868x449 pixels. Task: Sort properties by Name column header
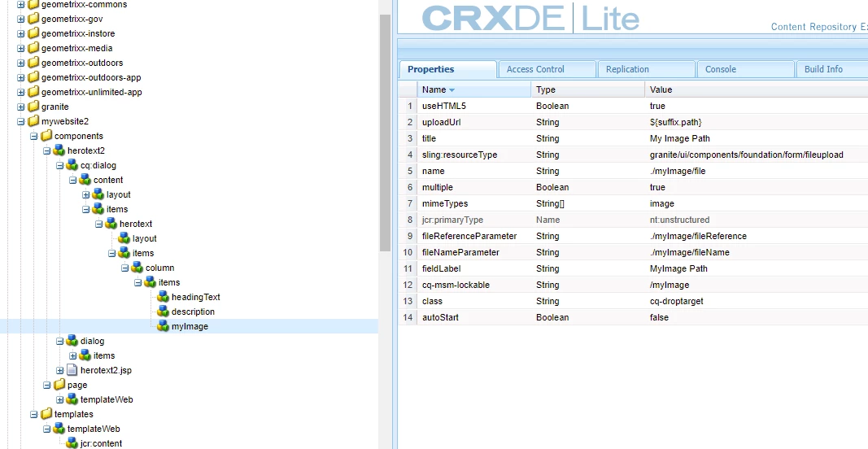[473, 89]
